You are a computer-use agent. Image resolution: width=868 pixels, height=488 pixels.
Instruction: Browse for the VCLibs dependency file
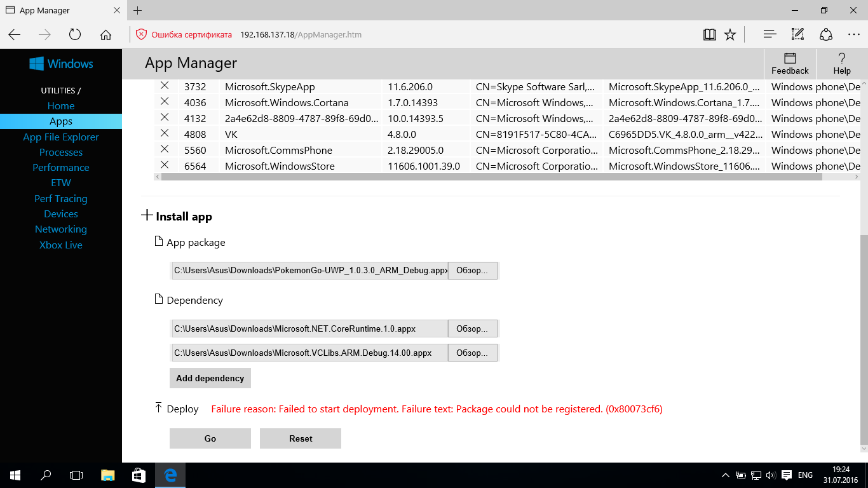point(473,353)
